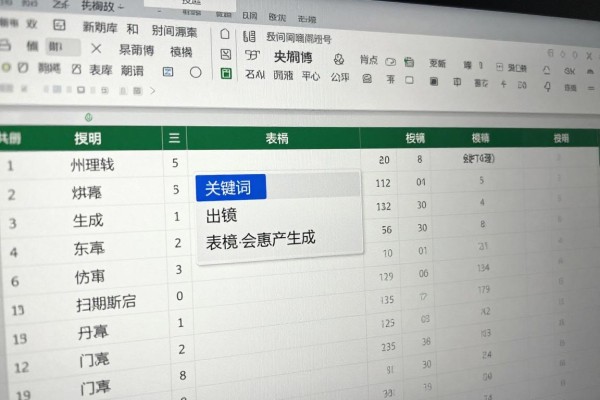Viewport: 600px width, 400px height.
Task: Select the value 0 next to 扫期斯启
Action: (x=179, y=296)
